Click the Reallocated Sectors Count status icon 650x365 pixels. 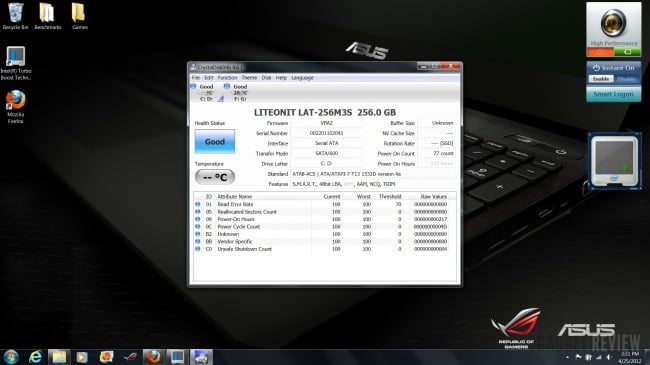pos(198,212)
